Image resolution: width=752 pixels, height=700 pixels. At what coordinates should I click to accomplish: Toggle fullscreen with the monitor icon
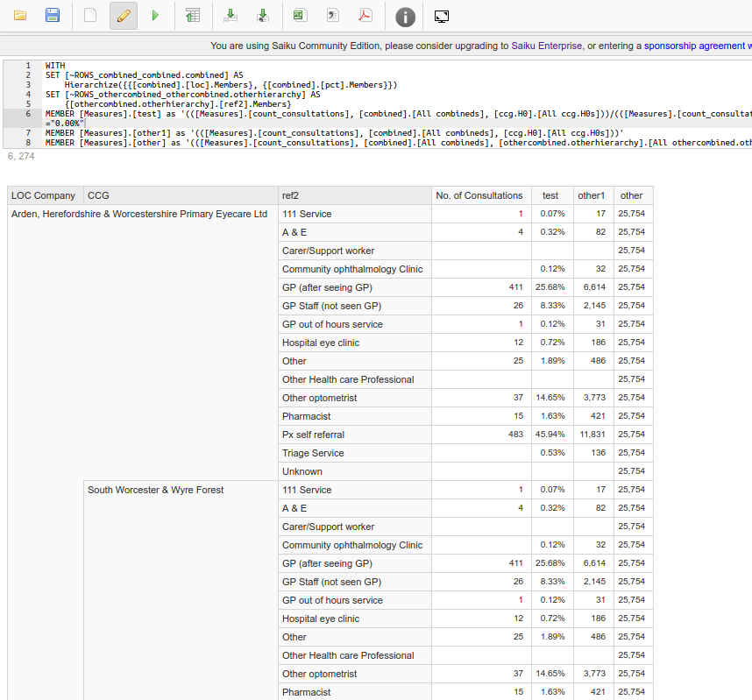coord(441,17)
